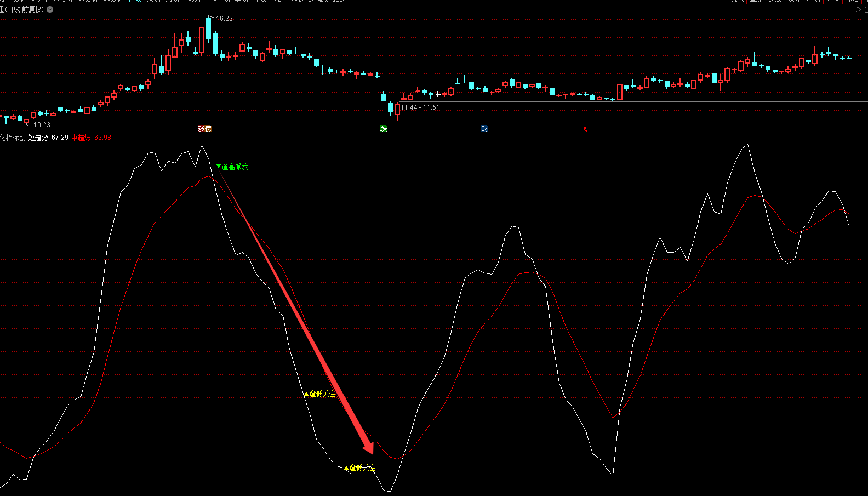Click the diamond icon at top right
868x496 pixels.
click(x=858, y=10)
